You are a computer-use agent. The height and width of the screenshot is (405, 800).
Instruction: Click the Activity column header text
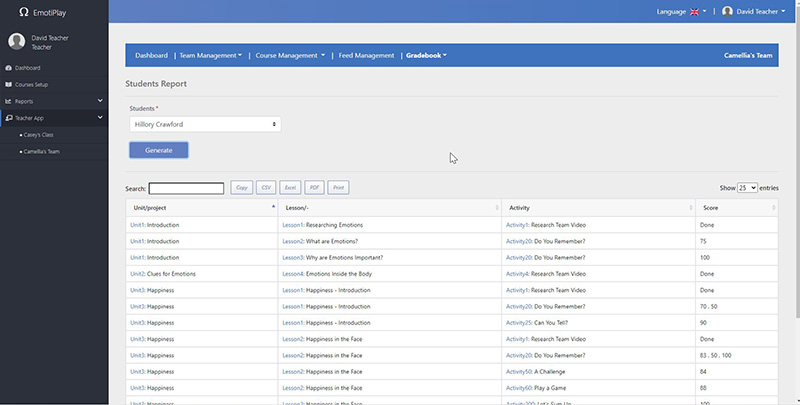point(519,208)
